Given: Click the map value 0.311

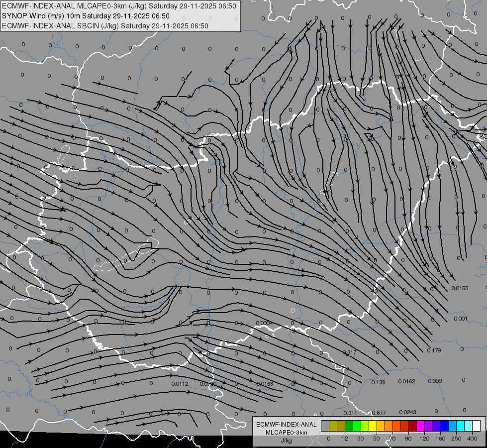Looking at the screenshot, I should tap(350, 413).
